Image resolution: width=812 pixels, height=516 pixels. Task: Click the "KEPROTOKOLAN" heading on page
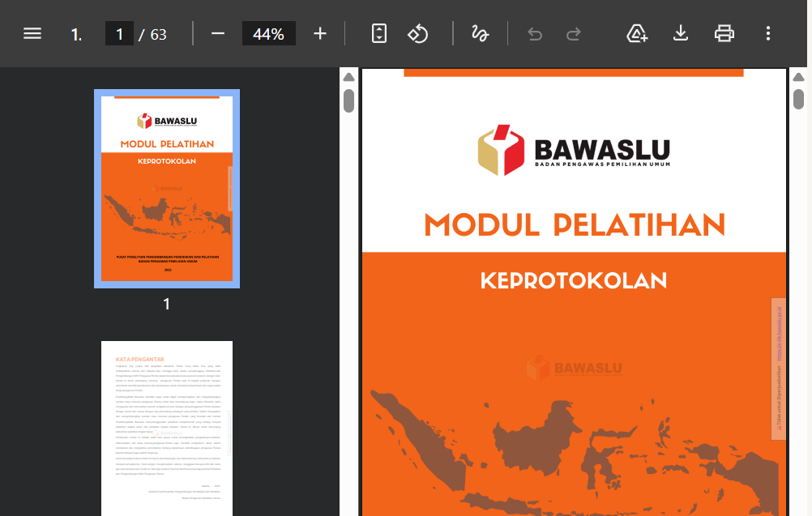click(x=573, y=280)
